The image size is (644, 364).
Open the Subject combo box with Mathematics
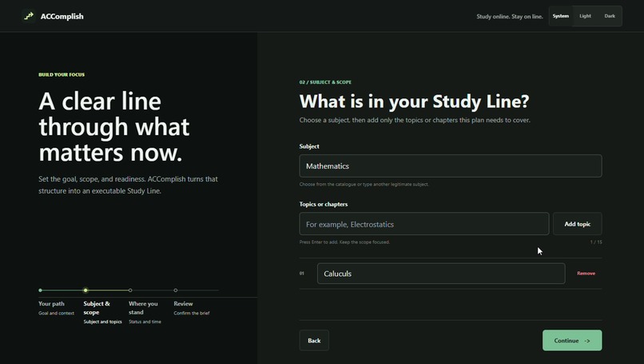451,166
